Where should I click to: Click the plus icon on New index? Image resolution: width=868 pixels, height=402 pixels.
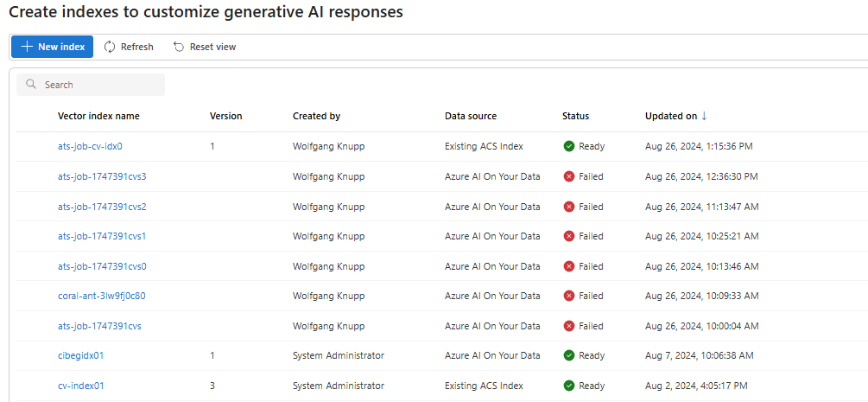(x=27, y=47)
